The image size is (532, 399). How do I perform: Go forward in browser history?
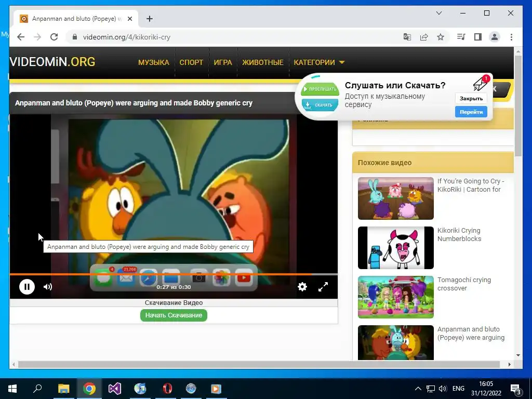[x=37, y=37]
